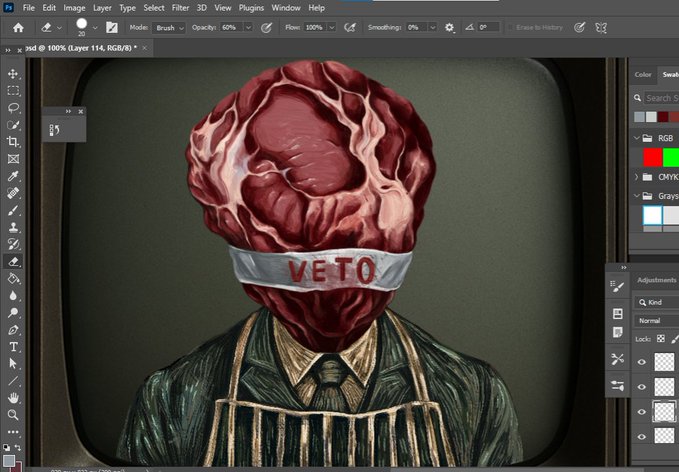Enable airbrush-style build-up
This screenshot has width=679, height=472.
coord(350,28)
